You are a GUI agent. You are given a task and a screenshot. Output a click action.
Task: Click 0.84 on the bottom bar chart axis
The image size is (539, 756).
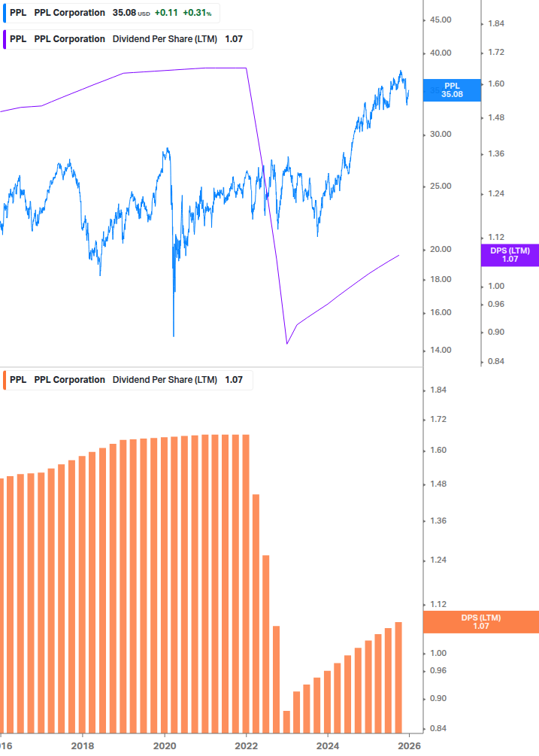point(438,728)
